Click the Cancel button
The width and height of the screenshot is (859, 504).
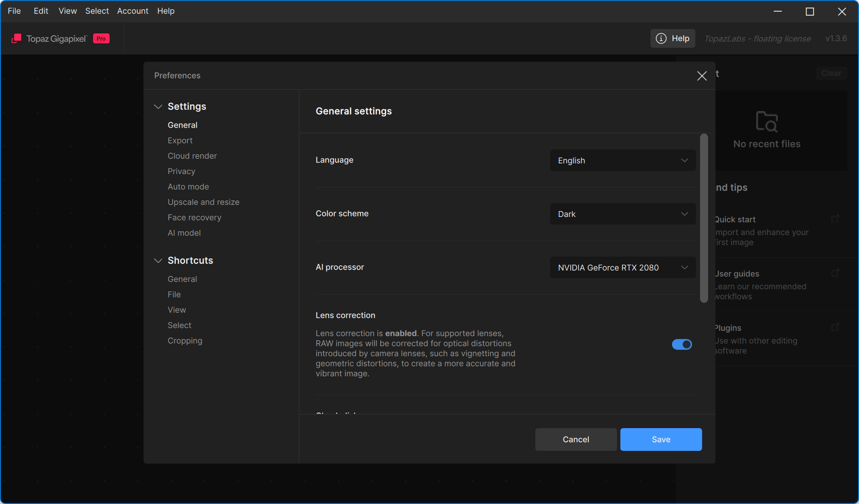(x=575, y=439)
